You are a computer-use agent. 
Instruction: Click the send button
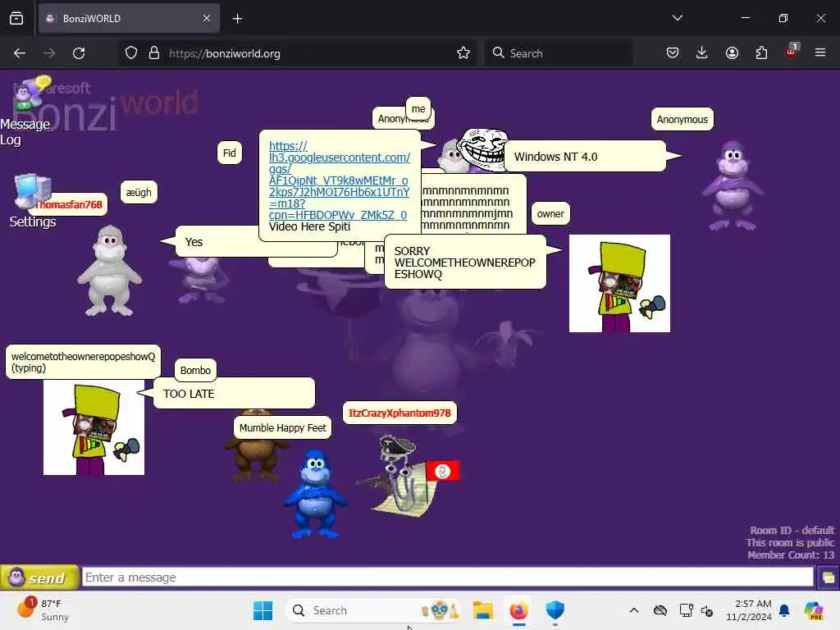point(39,577)
